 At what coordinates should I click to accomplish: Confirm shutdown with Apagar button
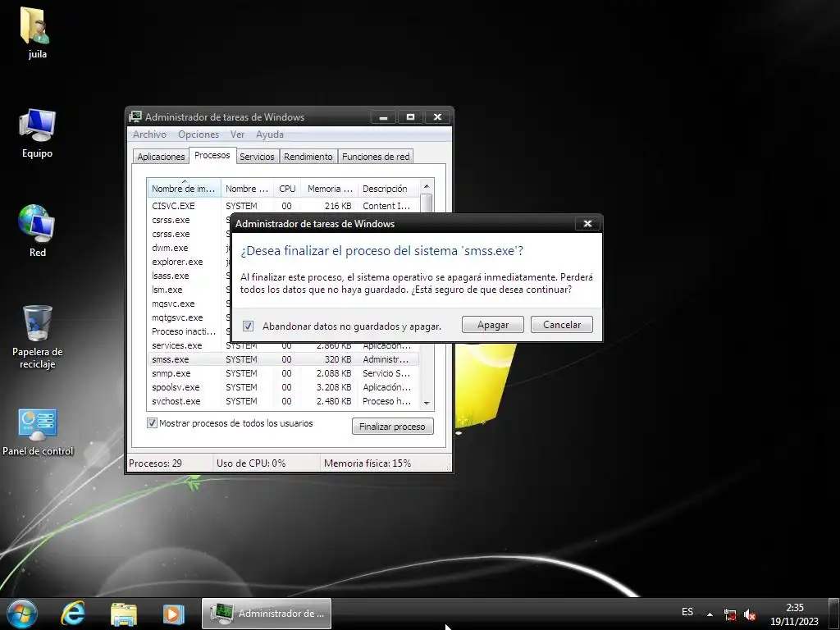point(493,325)
